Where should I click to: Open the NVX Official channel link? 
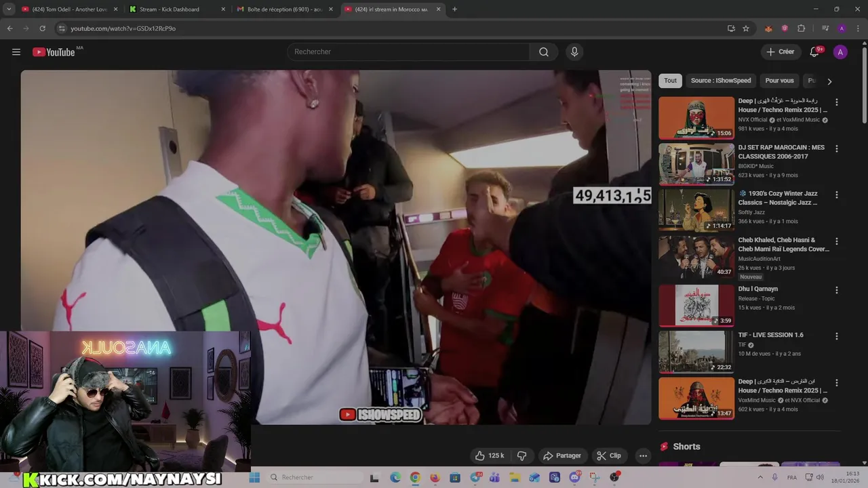[753, 120]
